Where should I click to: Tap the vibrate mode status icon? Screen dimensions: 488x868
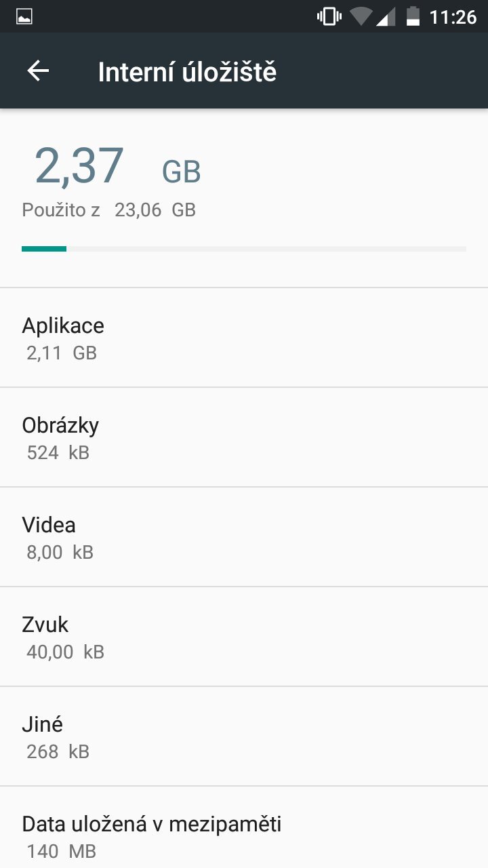point(329,17)
